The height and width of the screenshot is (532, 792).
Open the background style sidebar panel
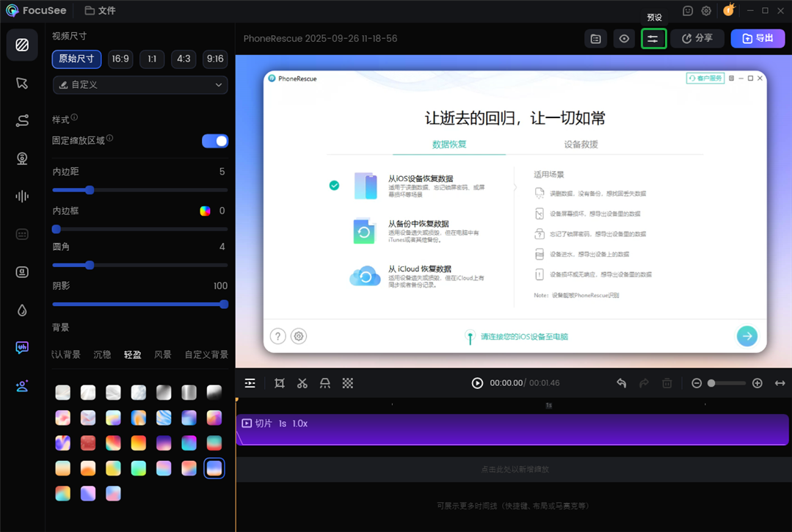[x=22, y=45]
